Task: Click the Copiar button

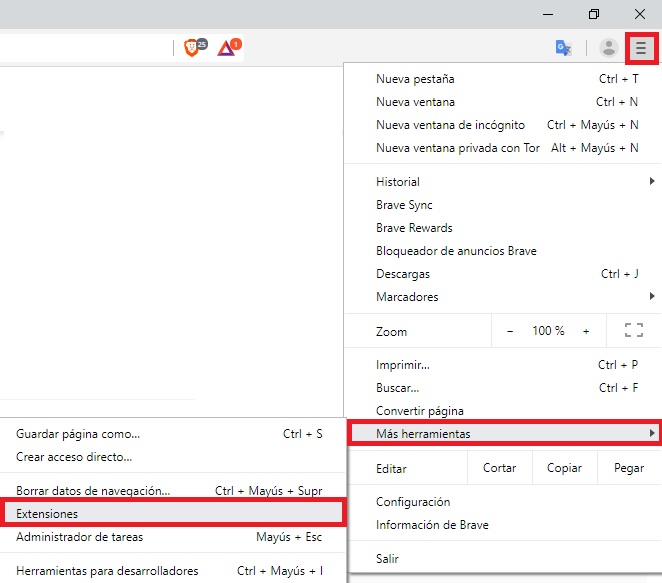Action: pos(564,468)
